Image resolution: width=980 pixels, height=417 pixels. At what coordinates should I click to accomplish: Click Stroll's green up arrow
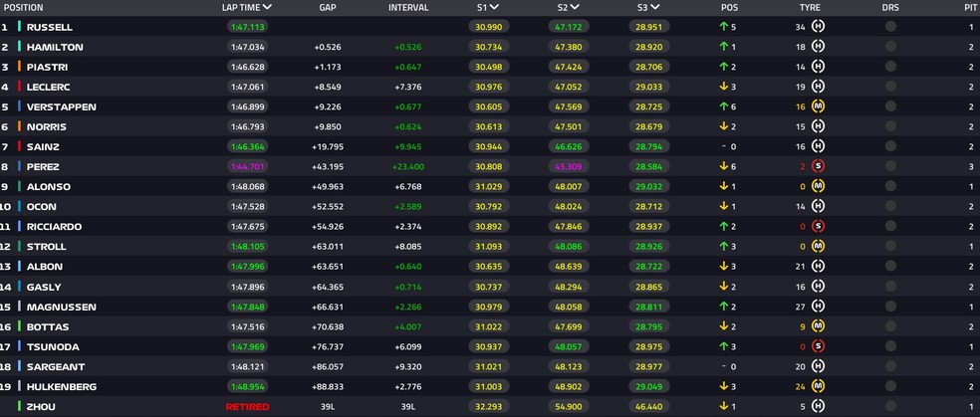click(724, 247)
